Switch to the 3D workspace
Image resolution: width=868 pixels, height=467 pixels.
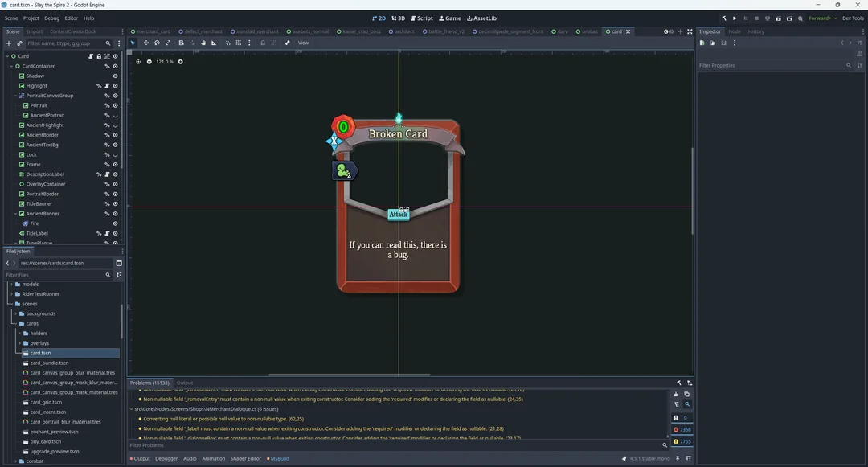tap(398, 18)
